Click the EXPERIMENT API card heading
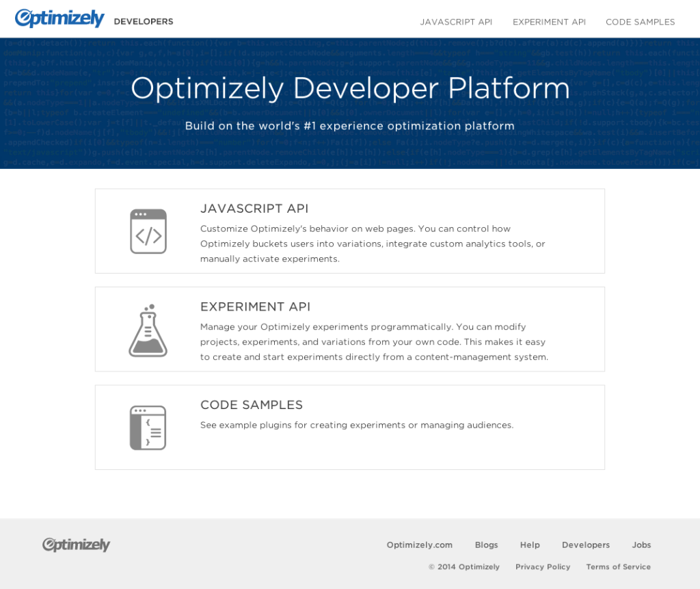 coord(255,306)
